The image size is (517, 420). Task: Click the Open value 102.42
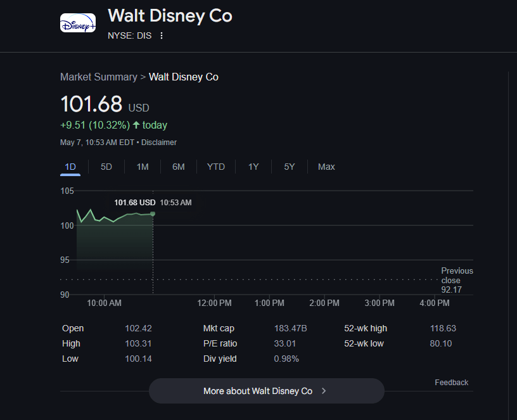click(138, 328)
